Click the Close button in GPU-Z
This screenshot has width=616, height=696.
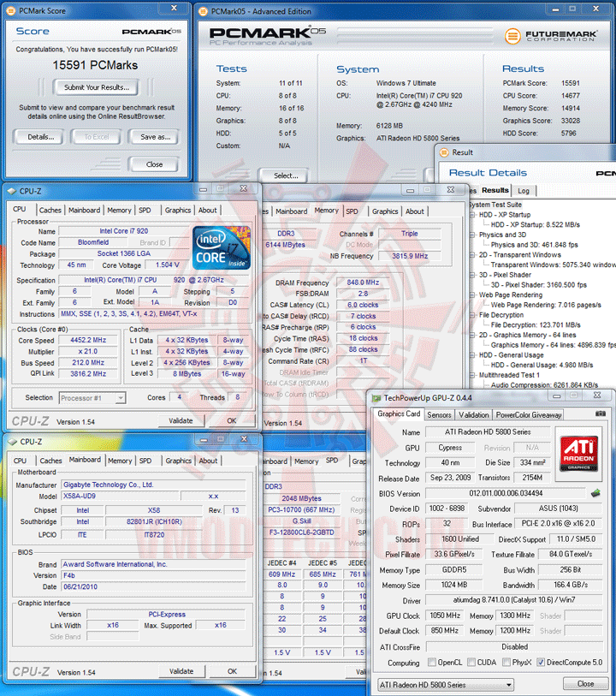585,684
